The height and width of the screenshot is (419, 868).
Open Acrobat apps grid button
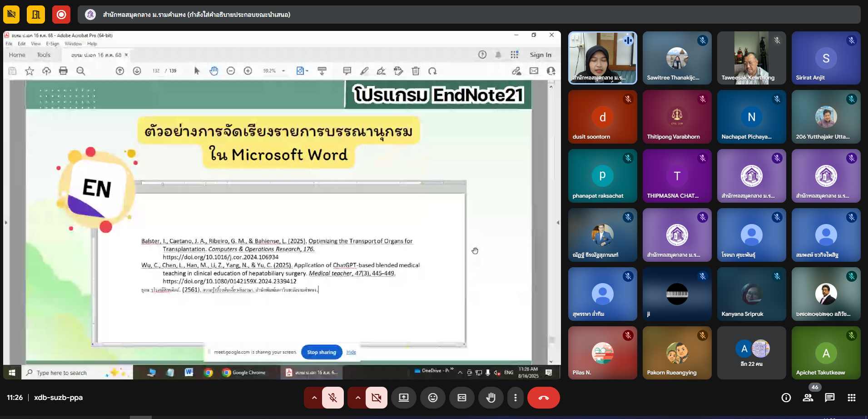click(514, 55)
